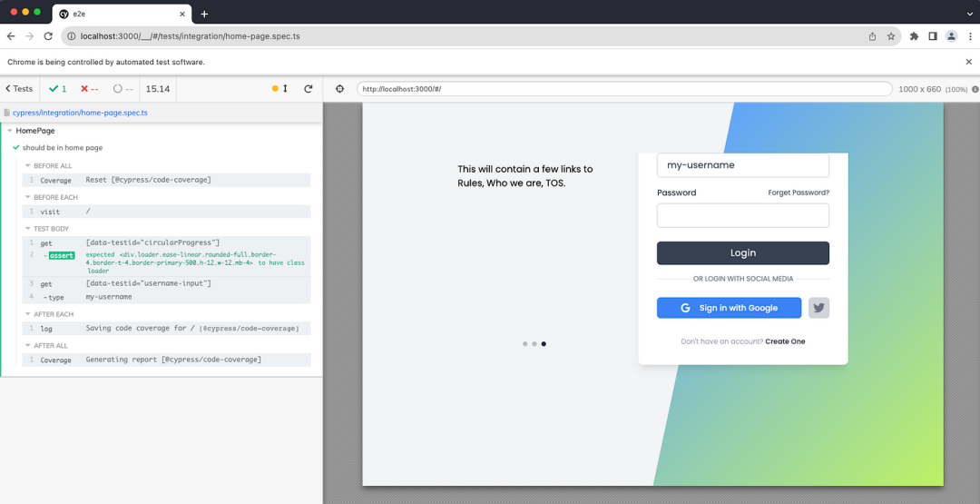This screenshot has height=504, width=980.
Task: Select the 'visit /' command row
Action: pos(166,212)
